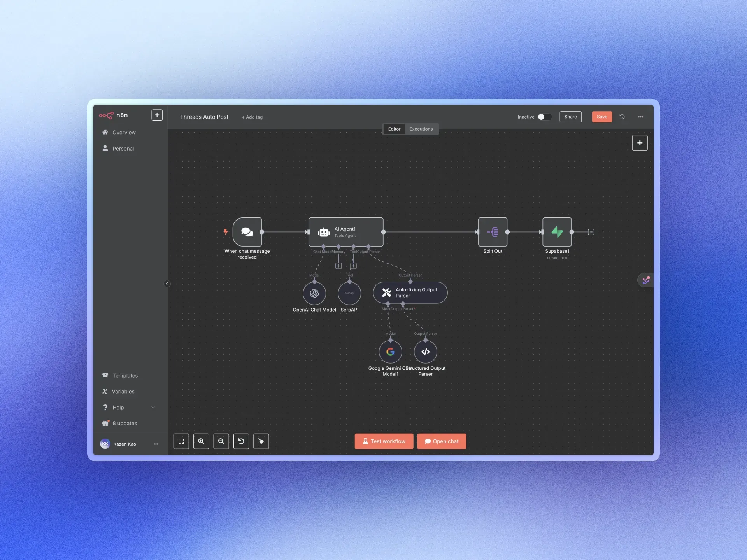Select the Google Gemini Chat Model1 node
The height and width of the screenshot is (560, 747).
pos(390,352)
